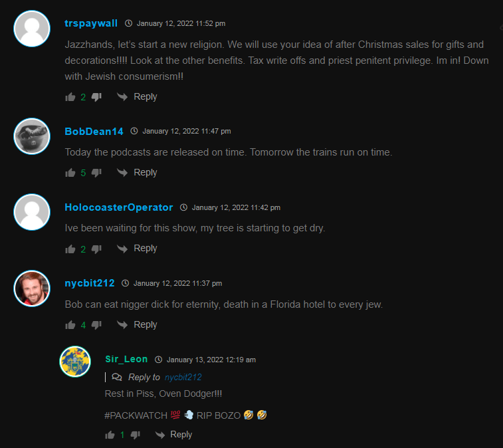Reply to trspaywall's comment
Viewport: 503px width, 448px height.
137,96
